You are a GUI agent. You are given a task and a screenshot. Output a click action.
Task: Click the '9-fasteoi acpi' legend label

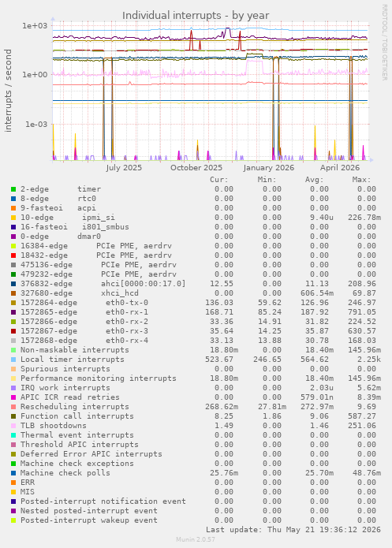[58, 208]
